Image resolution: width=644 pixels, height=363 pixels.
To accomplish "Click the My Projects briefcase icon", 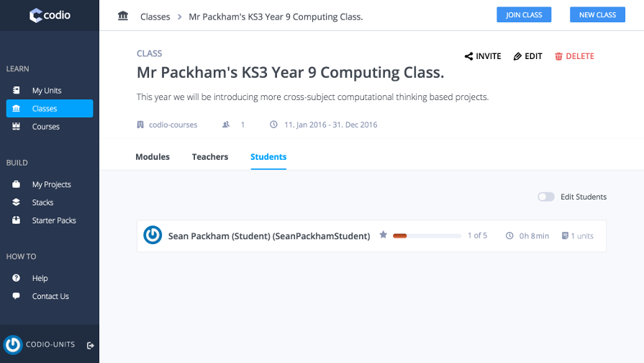I will (x=16, y=184).
